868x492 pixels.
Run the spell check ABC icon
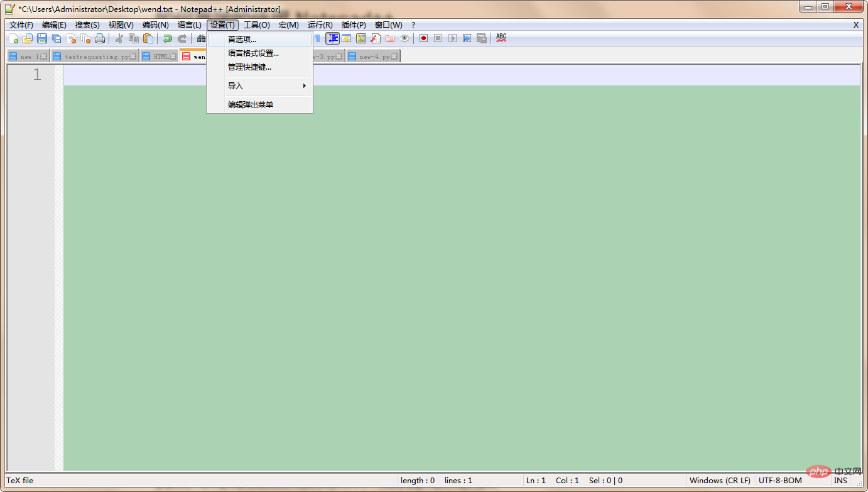point(501,38)
